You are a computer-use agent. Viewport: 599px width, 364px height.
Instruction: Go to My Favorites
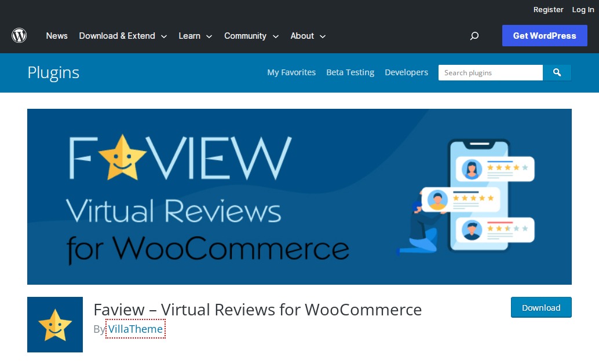pyautogui.click(x=291, y=72)
